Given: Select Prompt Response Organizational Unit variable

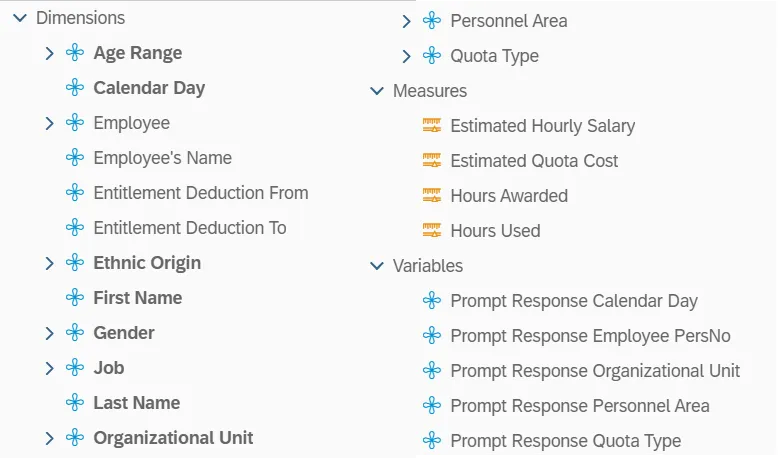Looking at the screenshot, I should pyautogui.click(x=595, y=371).
